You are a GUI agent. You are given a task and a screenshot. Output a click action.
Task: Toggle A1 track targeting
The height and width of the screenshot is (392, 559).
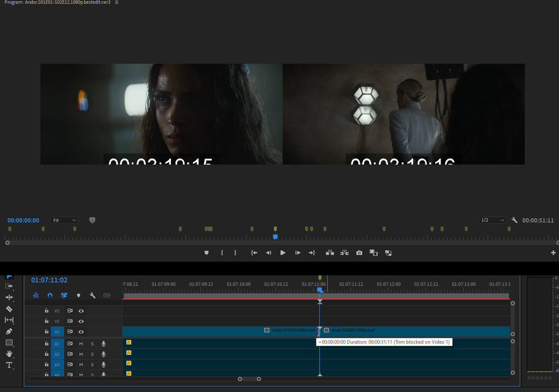click(57, 344)
